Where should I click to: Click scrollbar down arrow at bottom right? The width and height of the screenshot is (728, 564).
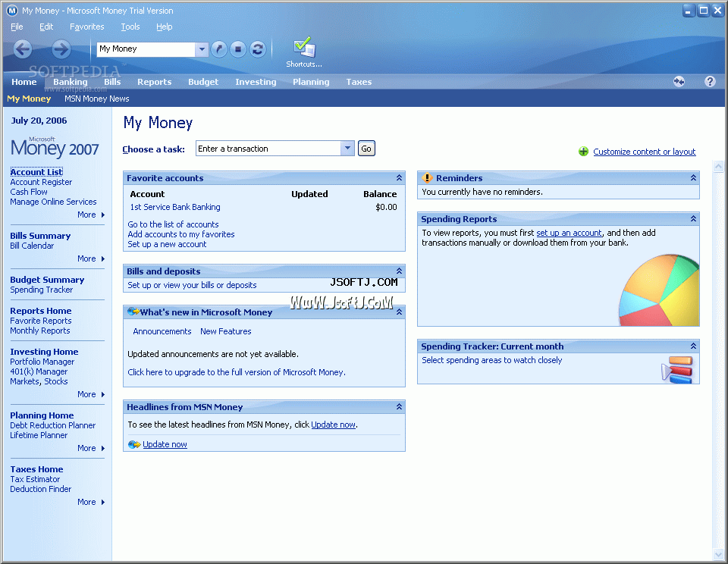pos(718,554)
